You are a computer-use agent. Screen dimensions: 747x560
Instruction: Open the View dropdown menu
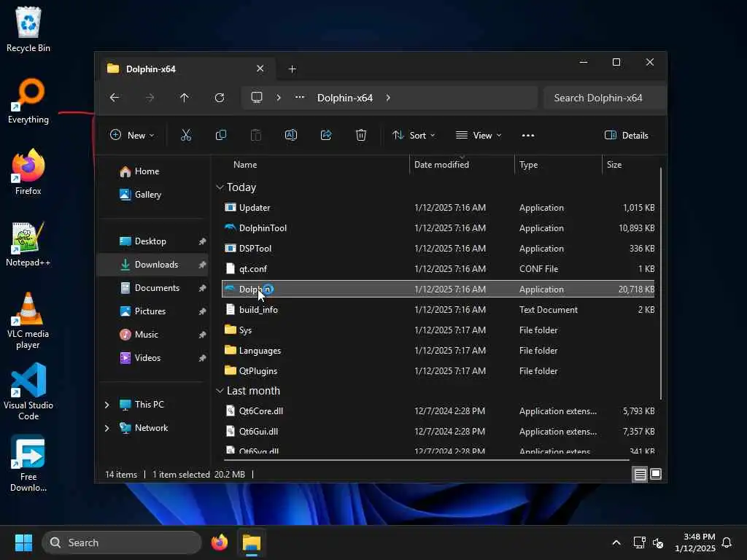point(479,135)
